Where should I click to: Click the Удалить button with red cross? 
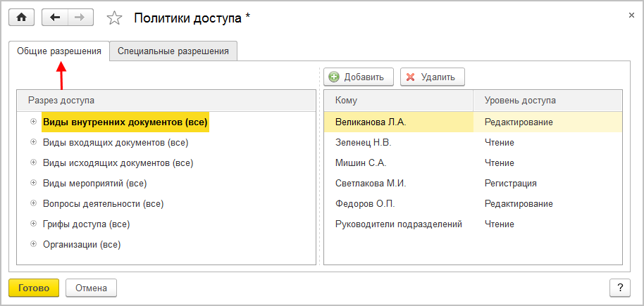tap(432, 77)
